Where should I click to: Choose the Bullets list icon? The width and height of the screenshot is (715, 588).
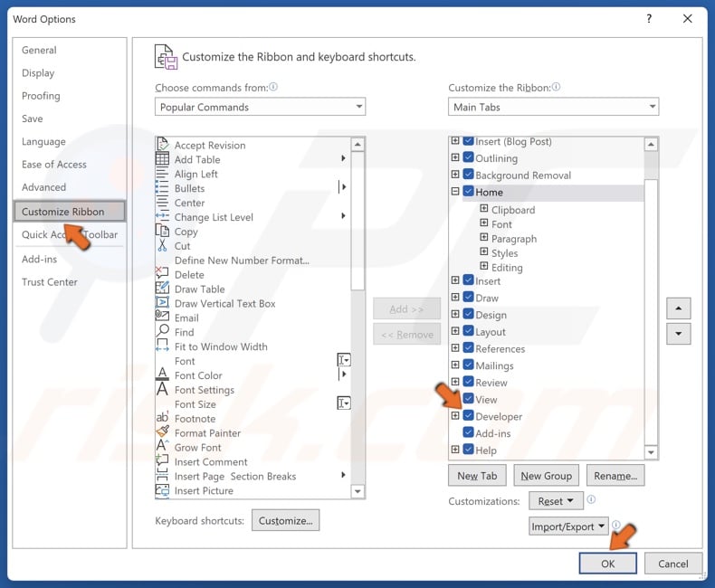(162, 188)
